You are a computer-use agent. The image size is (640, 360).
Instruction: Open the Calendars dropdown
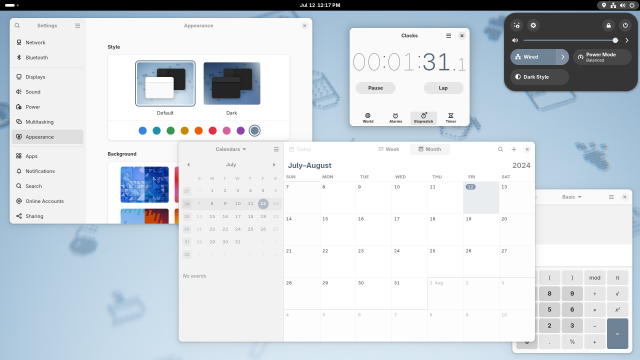click(231, 149)
